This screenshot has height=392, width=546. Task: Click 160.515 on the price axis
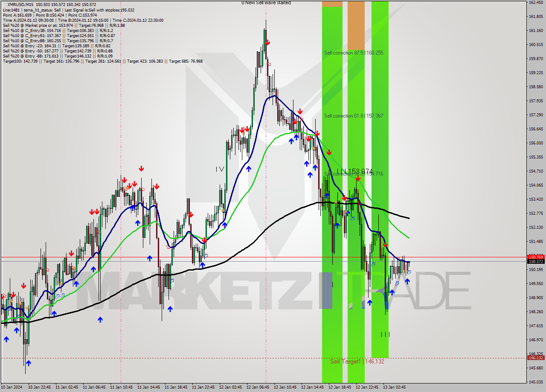[x=536, y=45]
